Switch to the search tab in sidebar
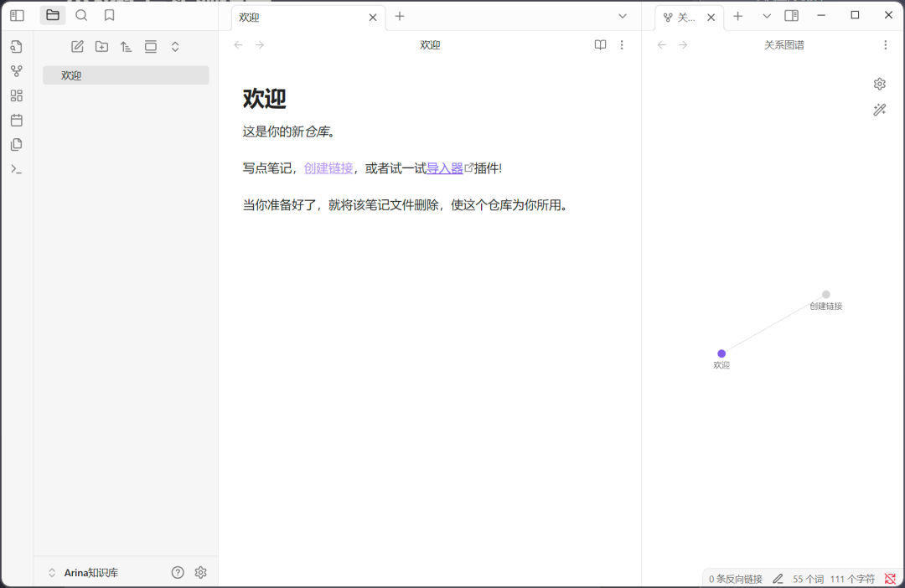 tap(81, 15)
